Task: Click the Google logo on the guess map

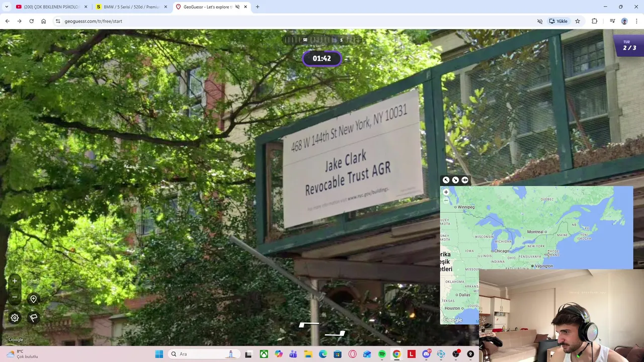Action: 453,320
